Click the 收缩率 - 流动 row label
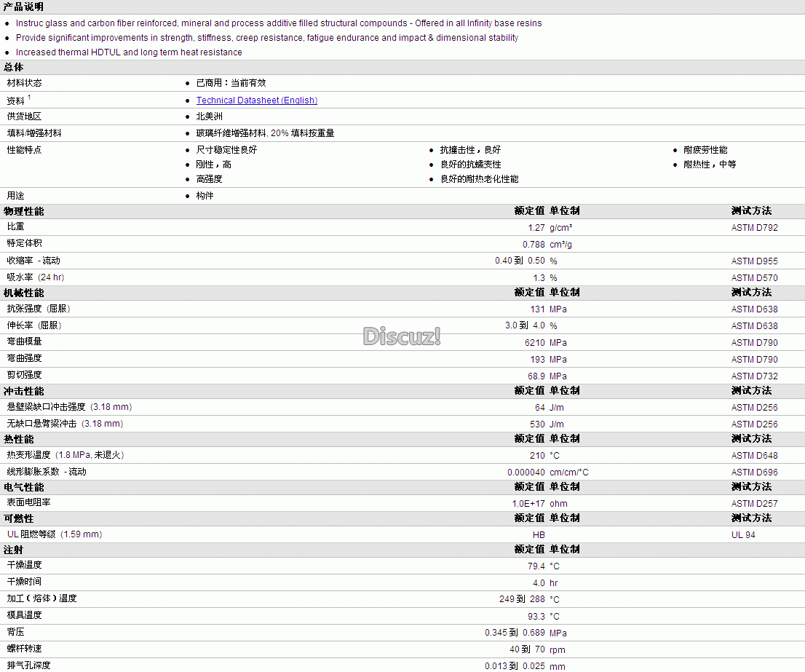 pos(33,261)
